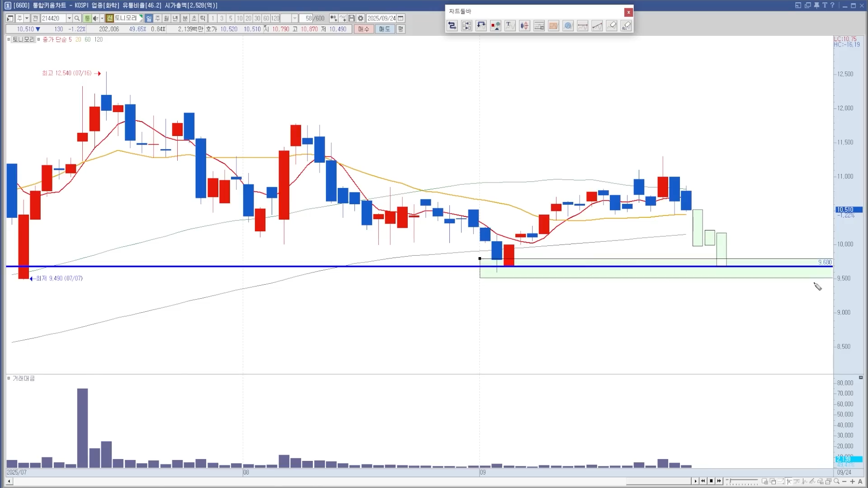
Task: Click the save chart floppy icon
Action: (351, 19)
